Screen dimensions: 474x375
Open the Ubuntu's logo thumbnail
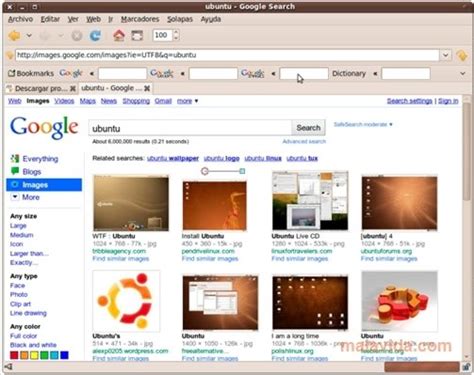coord(126,301)
